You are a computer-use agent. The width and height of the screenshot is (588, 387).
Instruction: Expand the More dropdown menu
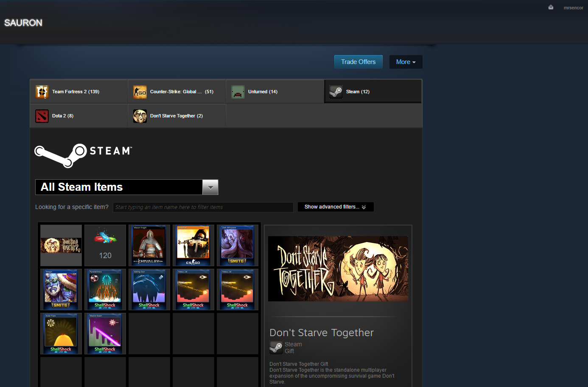(x=406, y=62)
